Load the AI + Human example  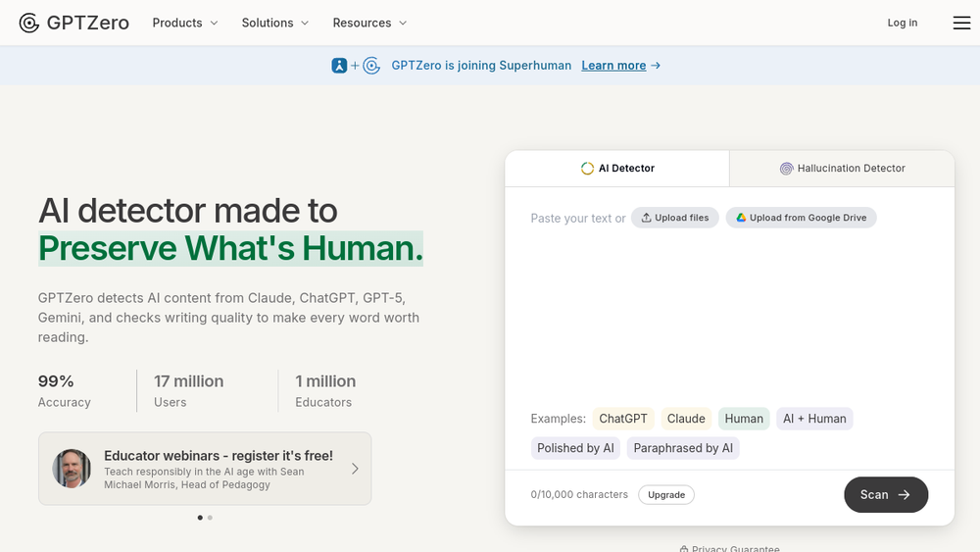tap(814, 419)
